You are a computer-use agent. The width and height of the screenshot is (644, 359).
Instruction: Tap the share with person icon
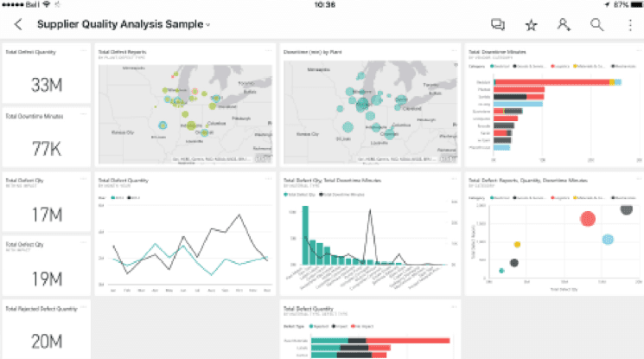pos(564,25)
